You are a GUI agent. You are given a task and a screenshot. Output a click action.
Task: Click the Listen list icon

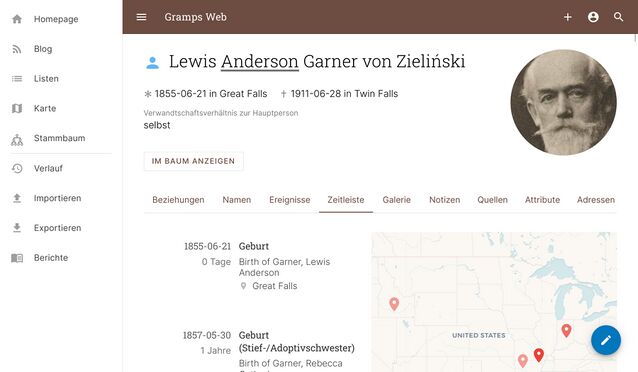(17, 79)
